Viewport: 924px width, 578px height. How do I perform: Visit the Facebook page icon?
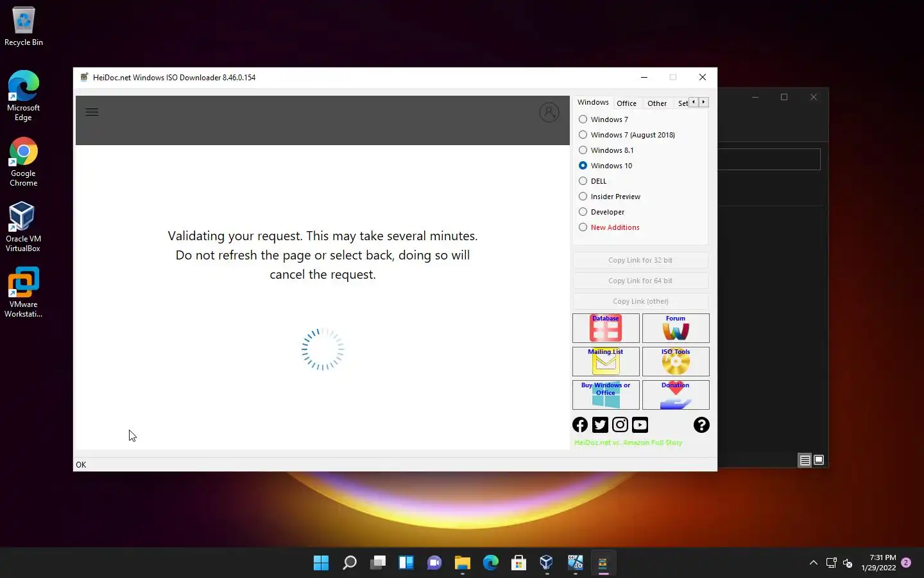pyautogui.click(x=580, y=425)
